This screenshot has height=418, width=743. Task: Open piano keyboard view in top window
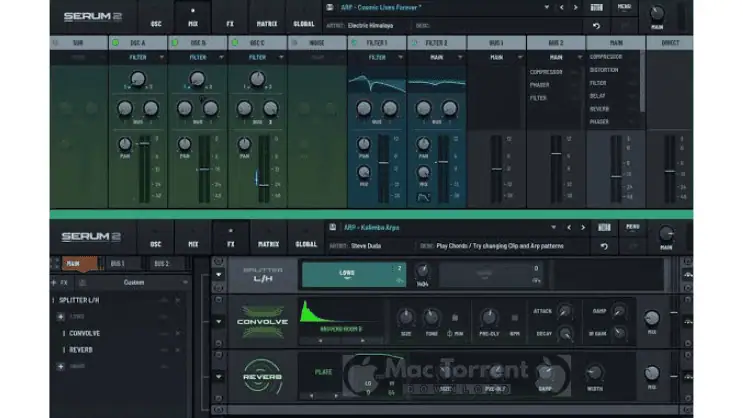pos(596,8)
